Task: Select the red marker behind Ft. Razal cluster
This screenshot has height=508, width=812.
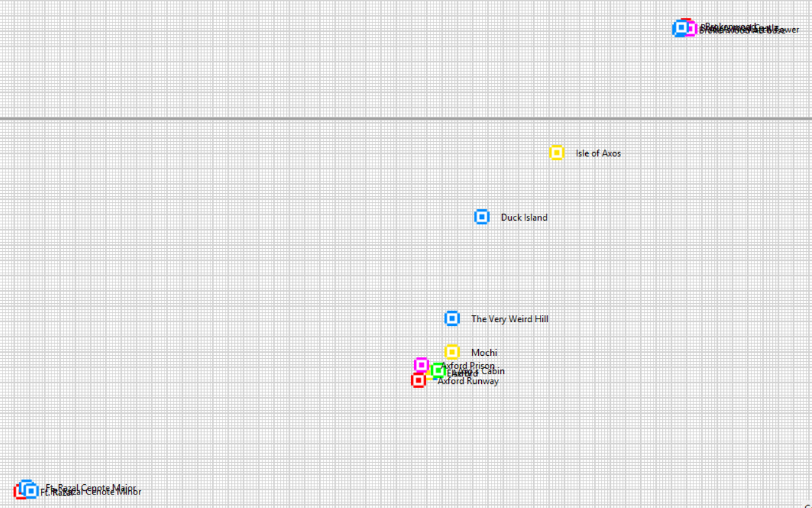Action: [x=18, y=494]
